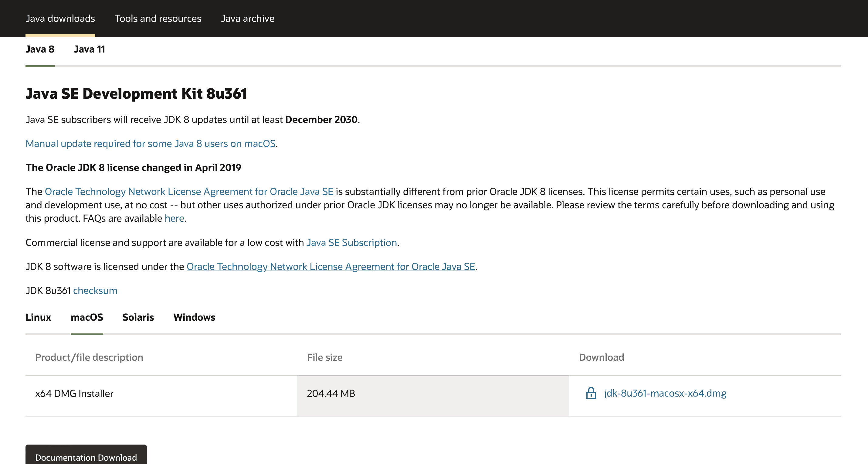
Task: Open Tools and resources nav tab
Action: click(x=158, y=19)
